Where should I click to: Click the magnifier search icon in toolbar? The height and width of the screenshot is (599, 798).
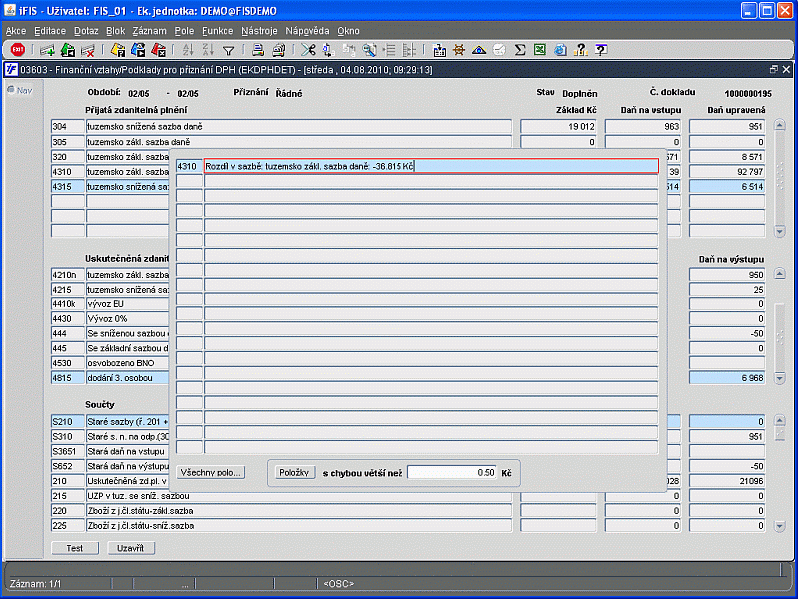click(369, 50)
